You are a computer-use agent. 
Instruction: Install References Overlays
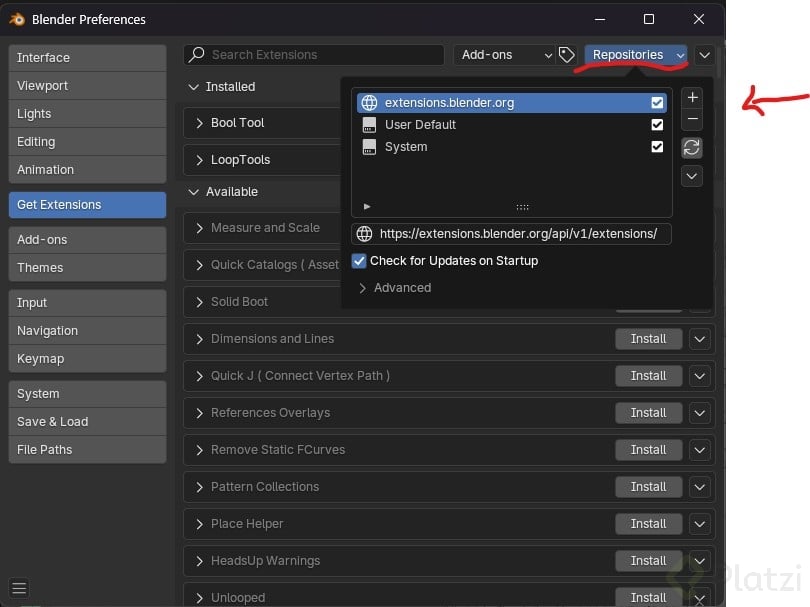point(648,413)
